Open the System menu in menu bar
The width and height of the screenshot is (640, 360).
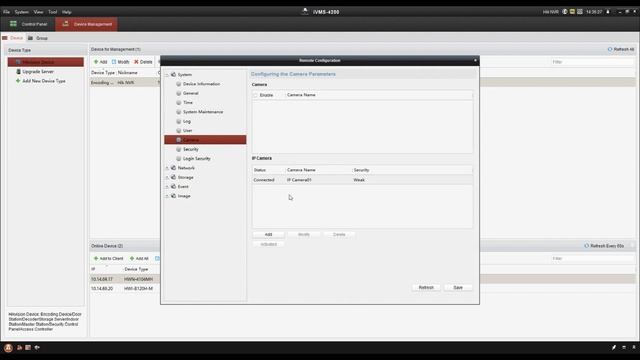tap(21, 12)
